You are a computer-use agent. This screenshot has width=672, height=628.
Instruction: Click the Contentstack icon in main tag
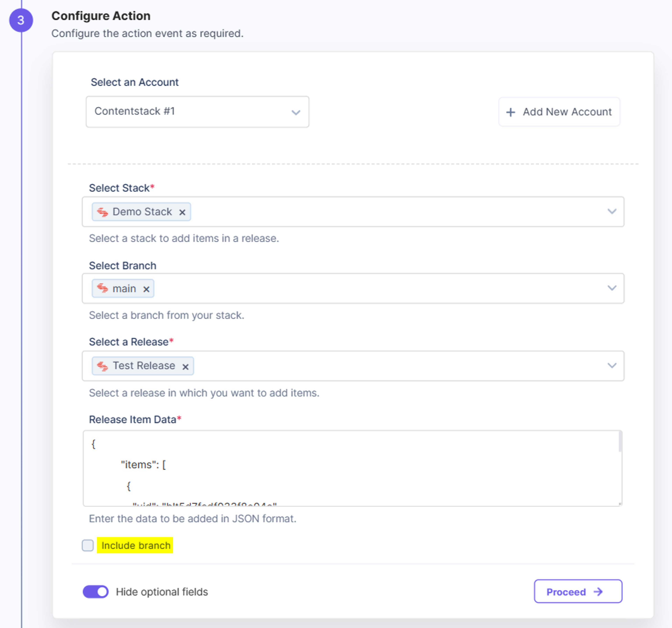pyautogui.click(x=102, y=288)
